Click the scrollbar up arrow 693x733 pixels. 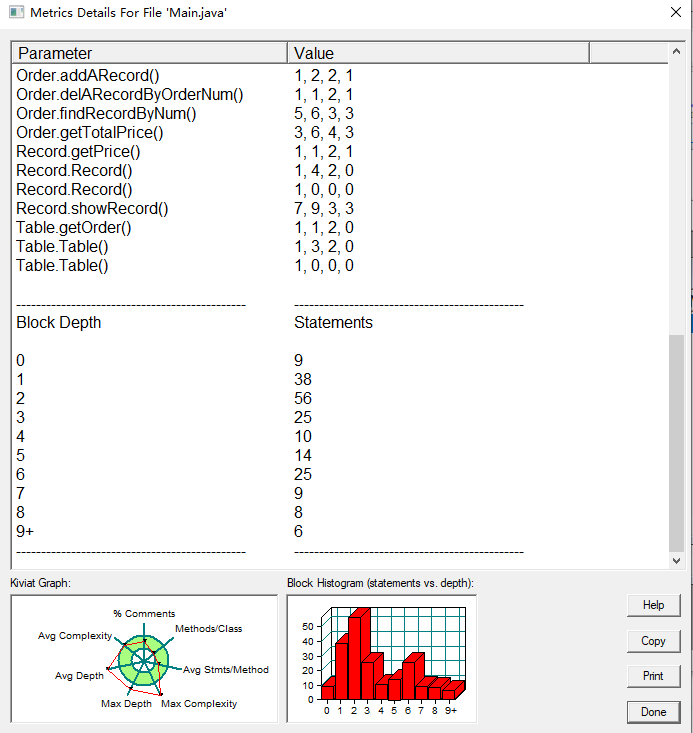pyautogui.click(x=676, y=52)
